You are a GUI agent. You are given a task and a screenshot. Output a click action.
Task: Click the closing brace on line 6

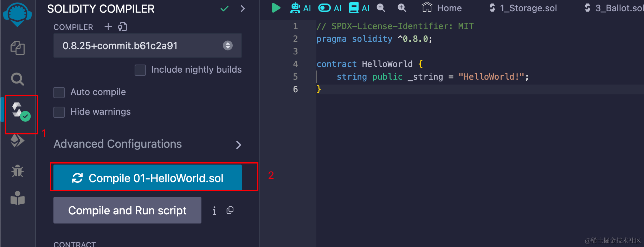click(319, 89)
